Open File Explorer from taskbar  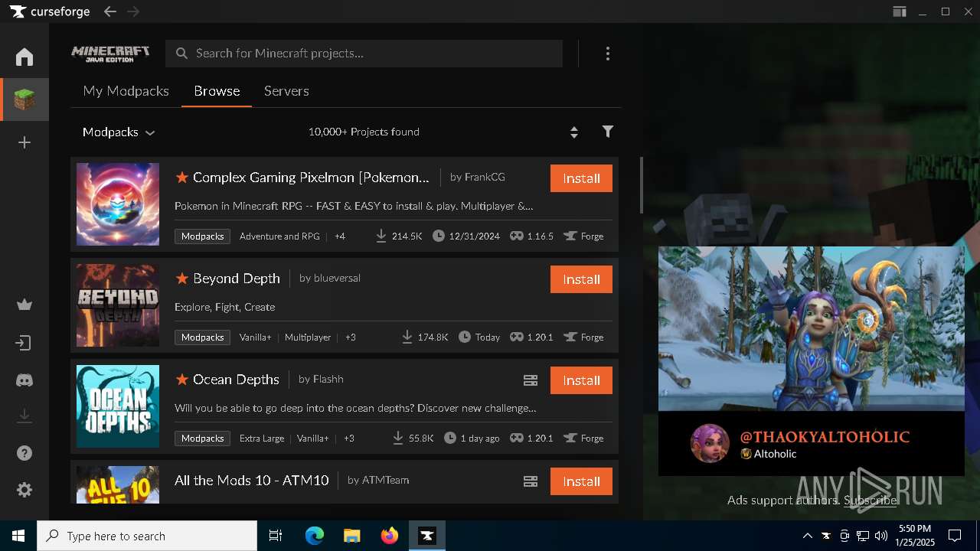tap(352, 536)
